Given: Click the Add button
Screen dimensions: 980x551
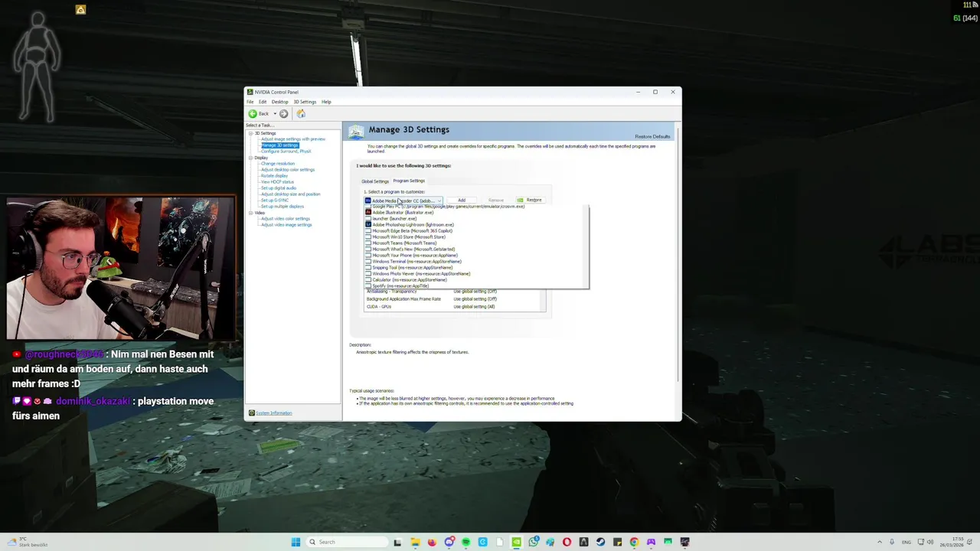Looking at the screenshot, I should tap(462, 200).
